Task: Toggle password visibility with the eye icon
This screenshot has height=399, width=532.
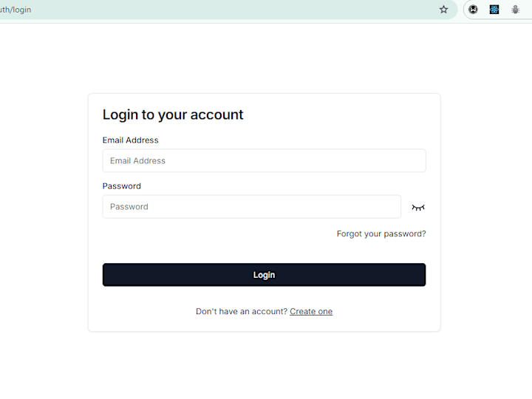Action: pyautogui.click(x=418, y=208)
